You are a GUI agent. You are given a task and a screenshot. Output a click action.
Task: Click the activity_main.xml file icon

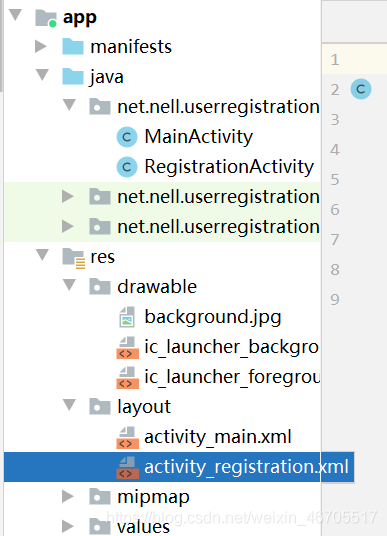[x=128, y=438]
